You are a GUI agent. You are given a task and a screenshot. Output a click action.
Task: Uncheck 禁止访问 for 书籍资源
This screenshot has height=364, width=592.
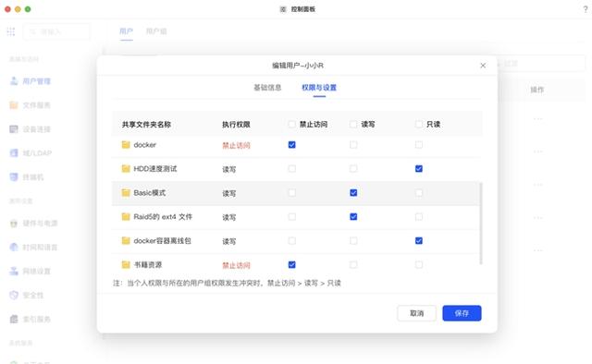tap(292, 265)
